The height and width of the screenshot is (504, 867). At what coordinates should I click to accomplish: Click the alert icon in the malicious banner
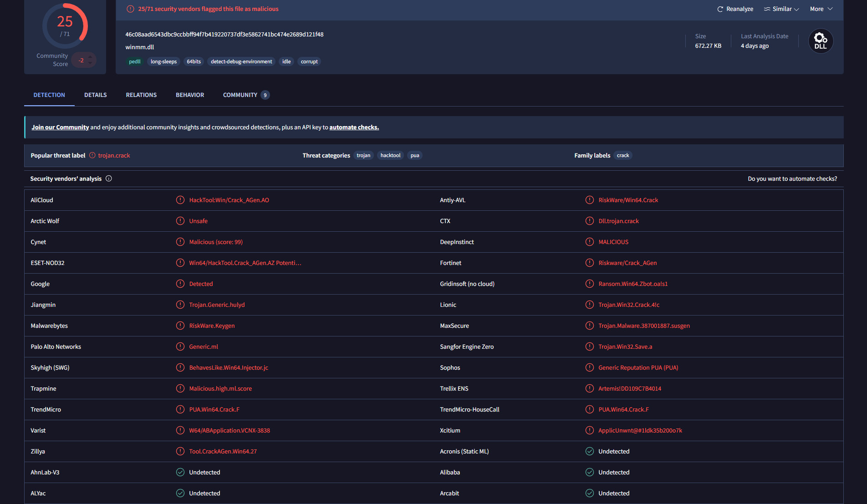point(130,9)
